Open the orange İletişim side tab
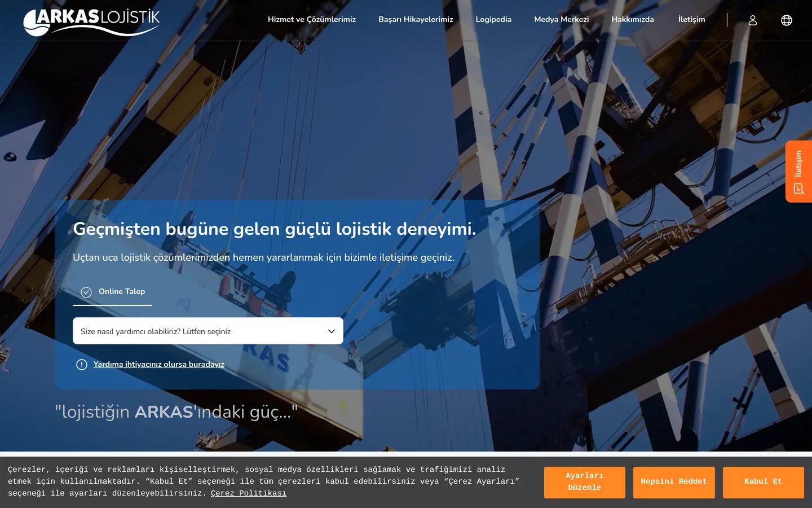This screenshot has width=812, height=508. coord(798,172)
